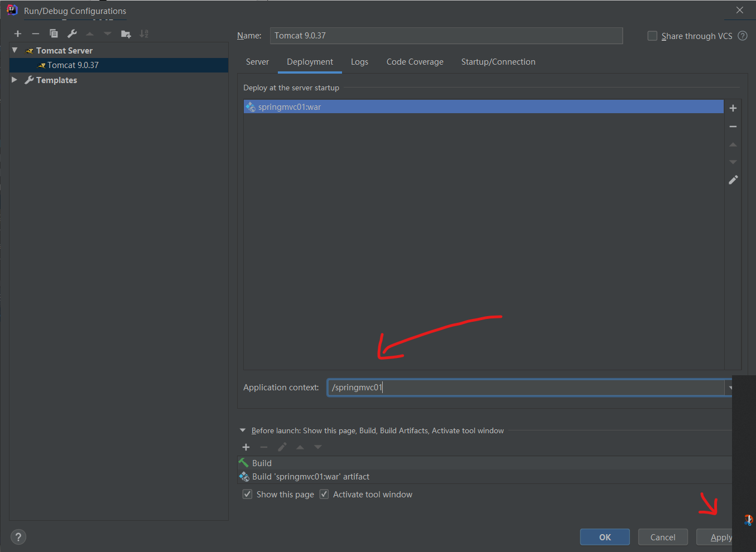Copy the selected configuration
The image size is (756, 552).
pyautogui.click(x=54, y=34)
